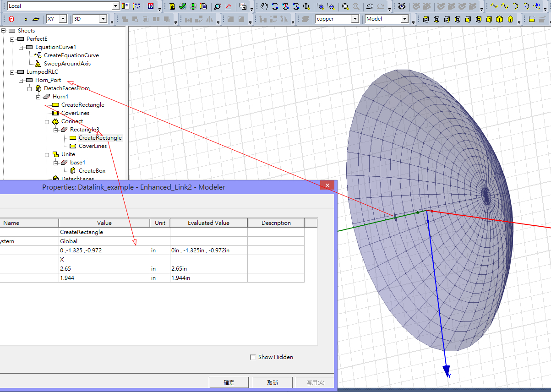Click the Analyze All icon
Screen dimensions: 551x392
pyautogui.click(x=193, y=6)
